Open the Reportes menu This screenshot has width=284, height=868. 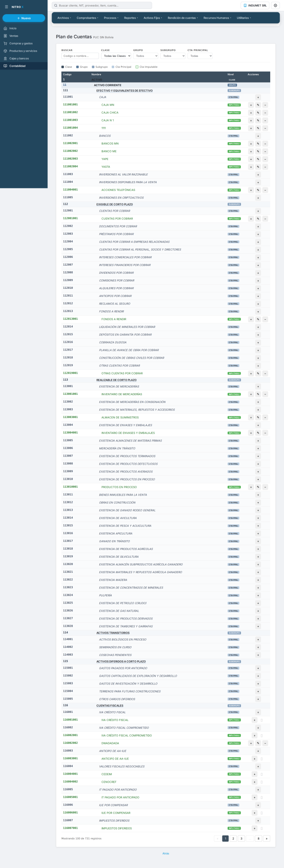[131, 18]
